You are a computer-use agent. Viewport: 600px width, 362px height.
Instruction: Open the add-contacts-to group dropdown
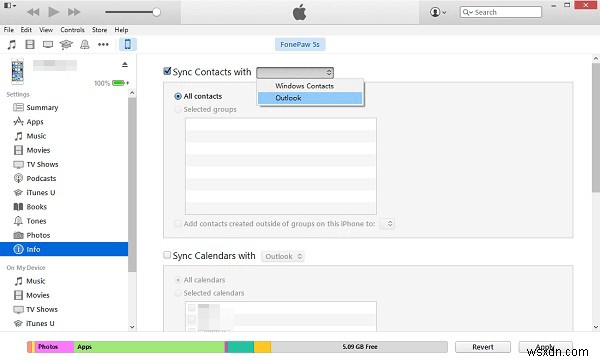pos(387,223)
